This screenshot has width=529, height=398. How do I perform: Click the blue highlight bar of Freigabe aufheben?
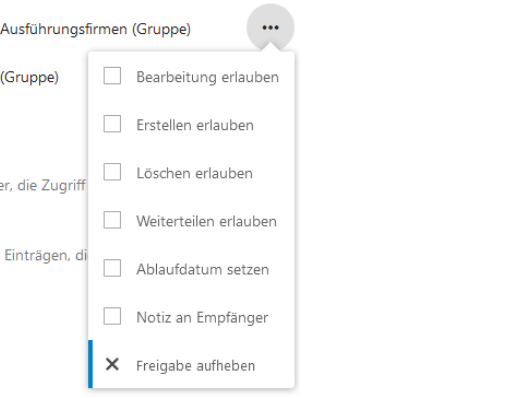tap(90, 364)
